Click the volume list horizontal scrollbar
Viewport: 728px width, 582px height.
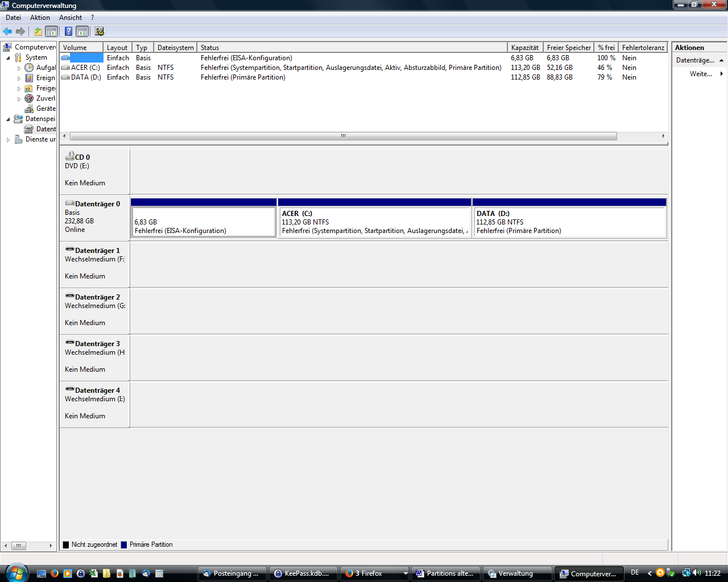tap(343, 136)
